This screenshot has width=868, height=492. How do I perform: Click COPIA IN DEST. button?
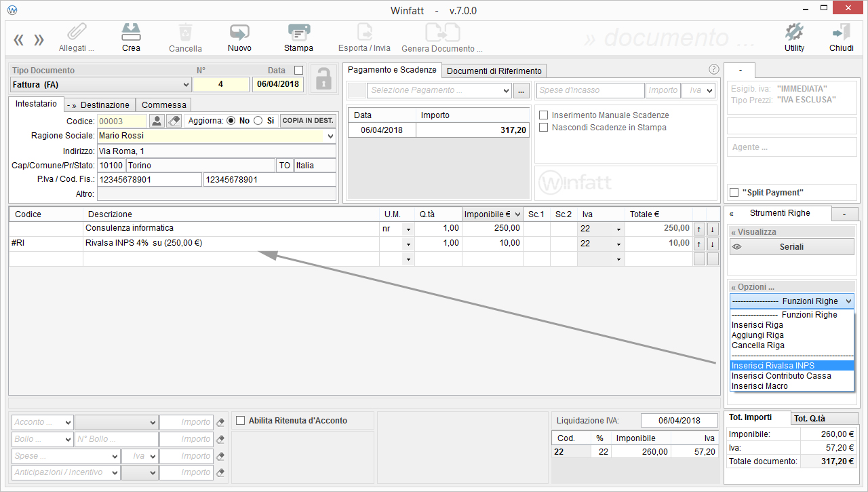[308, 121]
